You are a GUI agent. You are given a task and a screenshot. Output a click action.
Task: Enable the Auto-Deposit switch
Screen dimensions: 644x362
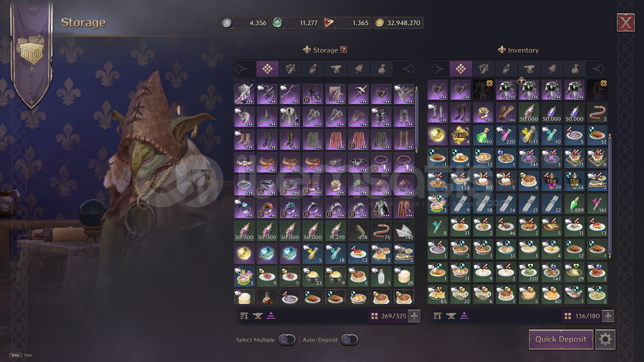pyautogui.click(x=349, y=340)
